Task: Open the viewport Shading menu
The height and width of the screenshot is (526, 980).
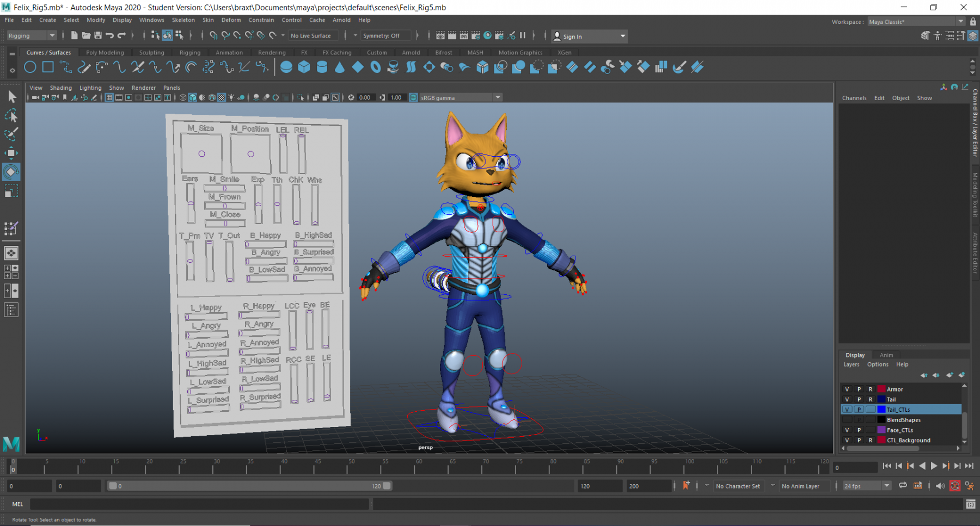Action: pos(60,88)
